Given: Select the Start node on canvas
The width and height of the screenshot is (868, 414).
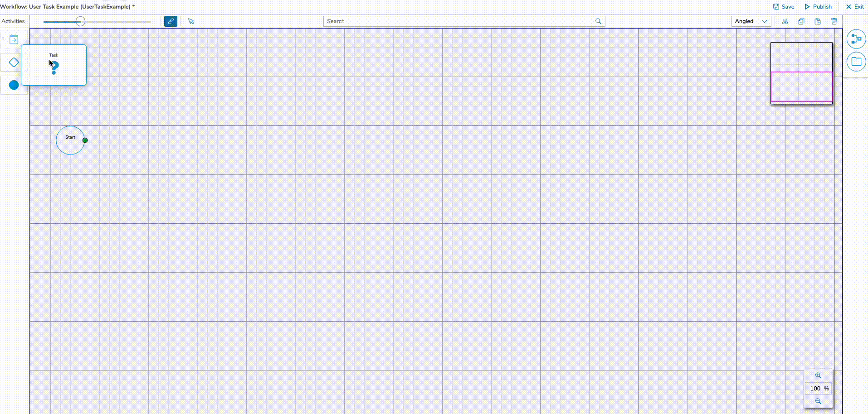Looking at the screenshot, I should click(70, 140).
